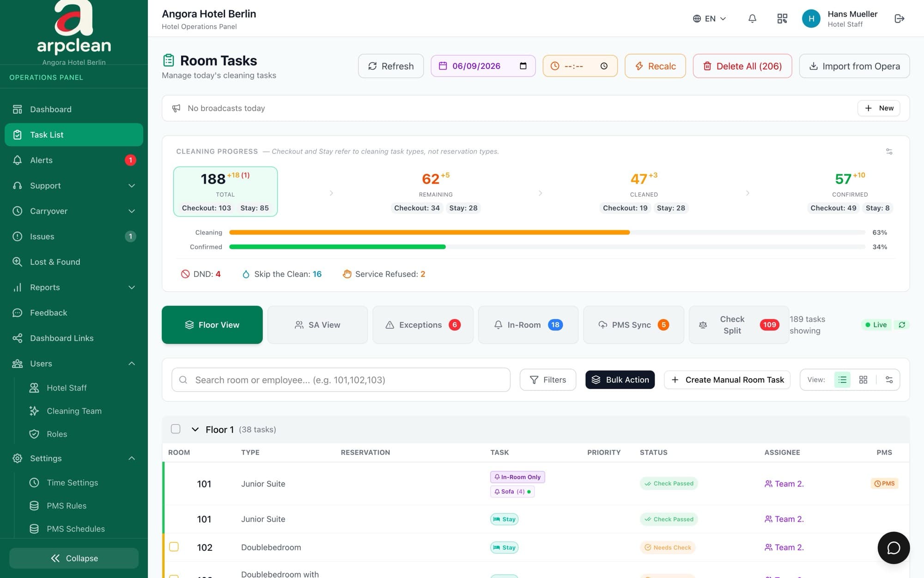Open the Exceptions tab
The height and width of the screenshot is (578, 924).
(423, 325)
